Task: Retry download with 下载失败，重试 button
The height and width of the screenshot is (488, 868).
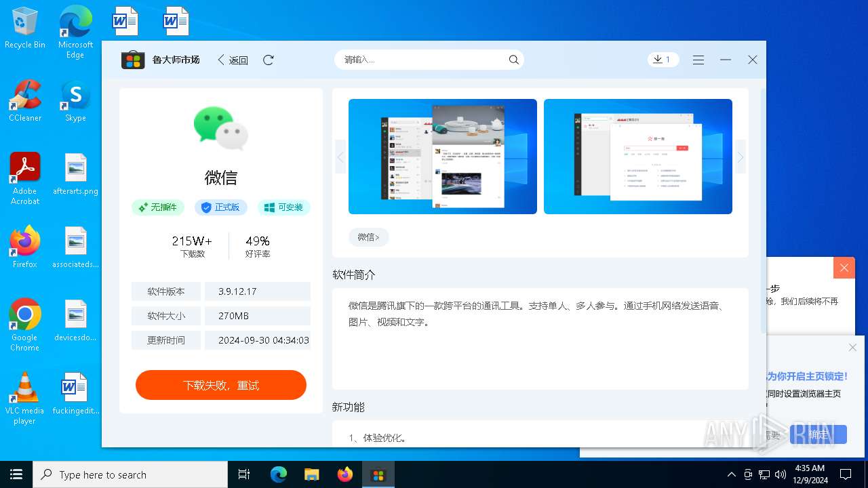Action: (x=221, y=385)
